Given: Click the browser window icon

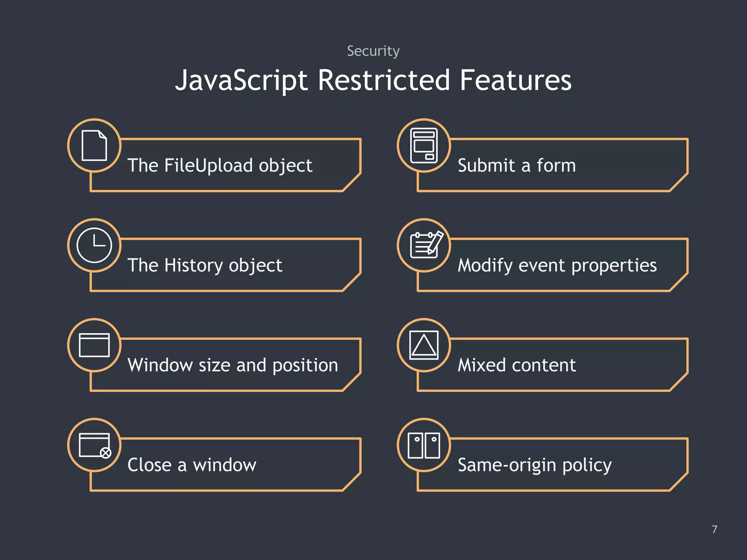Looking at the screenshot, I should [94, 345].
